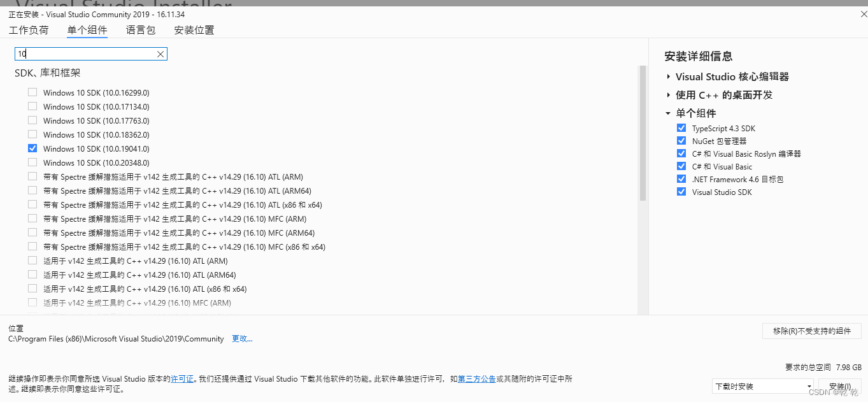The height and width of the screenshot is (402, 868).
Task: Expand Visual Studio 核心编辑器 section
Action: point(668,76)
